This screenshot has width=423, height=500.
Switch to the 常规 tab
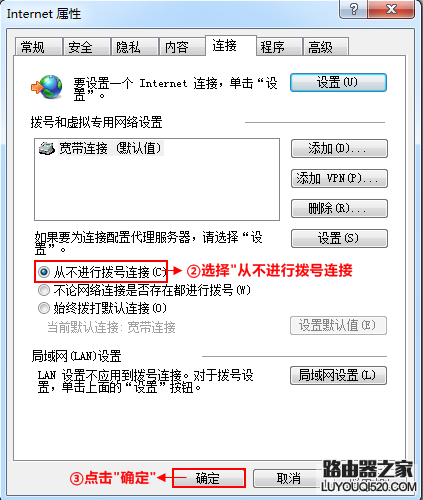[39, 47]
